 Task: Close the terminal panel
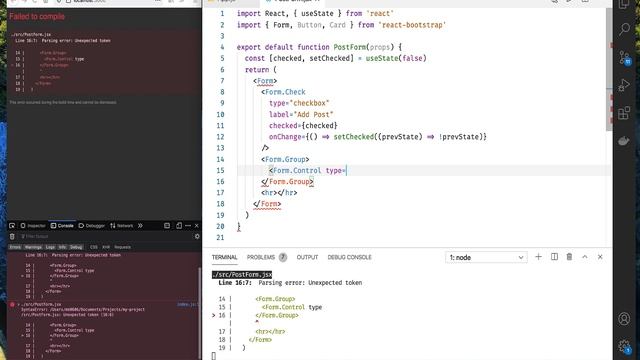pyautogui.click(x=600, y=257)
